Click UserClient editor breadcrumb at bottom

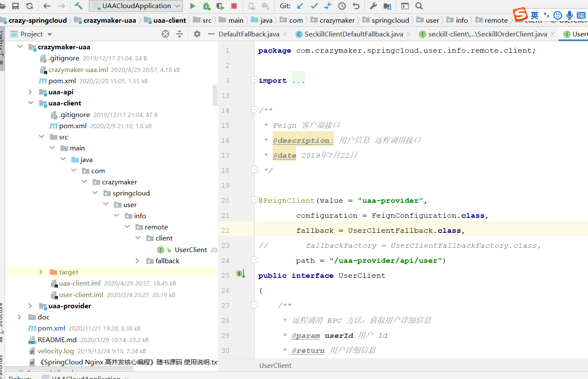(275, 365)
